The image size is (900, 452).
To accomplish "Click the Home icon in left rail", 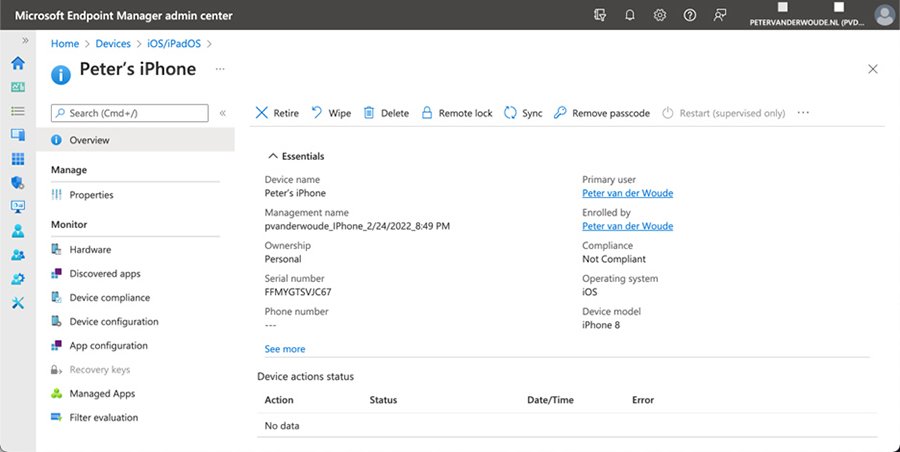I will (18, 63).
